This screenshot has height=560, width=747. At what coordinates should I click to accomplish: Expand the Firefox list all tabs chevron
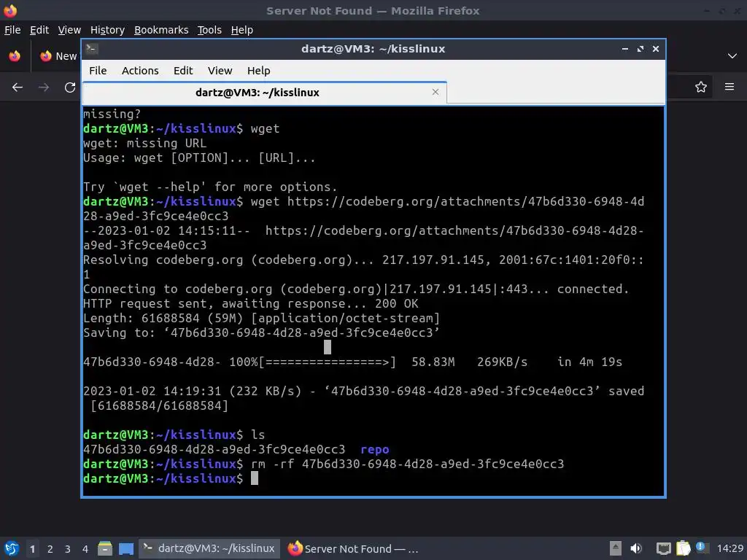tap(732, 55)
